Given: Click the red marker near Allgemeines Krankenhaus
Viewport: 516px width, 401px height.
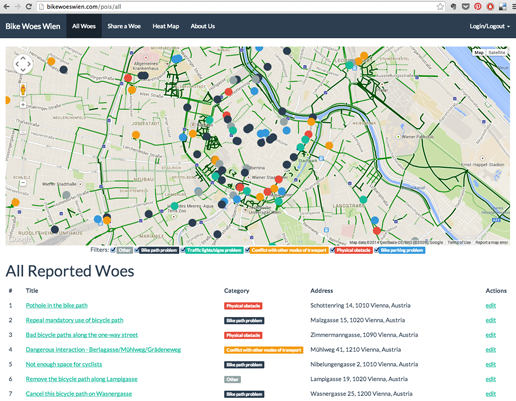Looking at the screenshot, I should (x=128, y=78).
